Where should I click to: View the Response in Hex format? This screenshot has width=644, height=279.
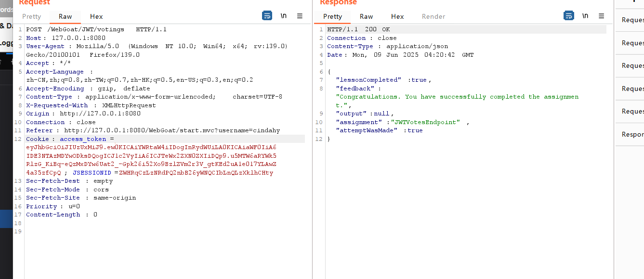click(x=397, y=16)
